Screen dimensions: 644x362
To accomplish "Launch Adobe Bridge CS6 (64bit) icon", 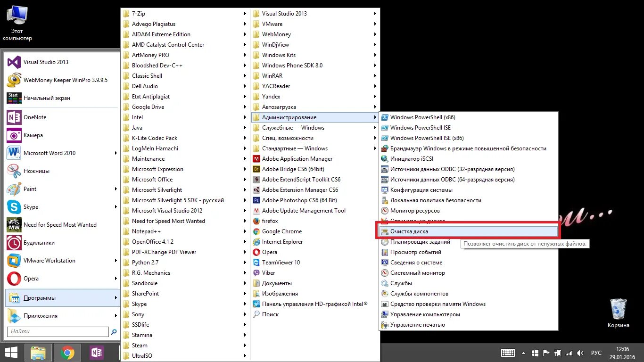I will tap(256, 169).
